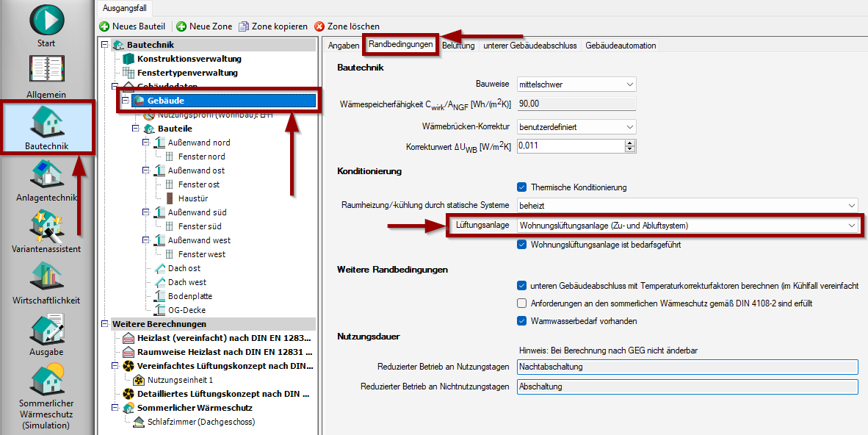Select Bodenplatte in the component tree

[x=189, y=296]
